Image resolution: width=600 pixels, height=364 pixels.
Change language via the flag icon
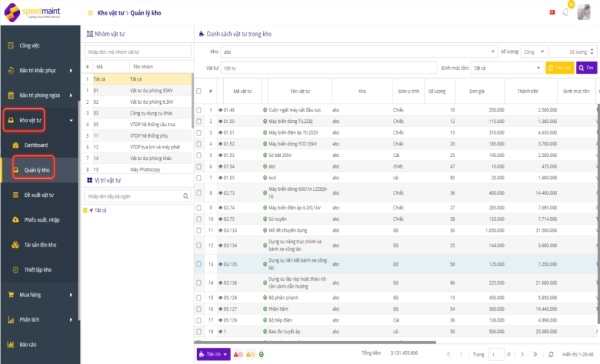click(552, 13)
